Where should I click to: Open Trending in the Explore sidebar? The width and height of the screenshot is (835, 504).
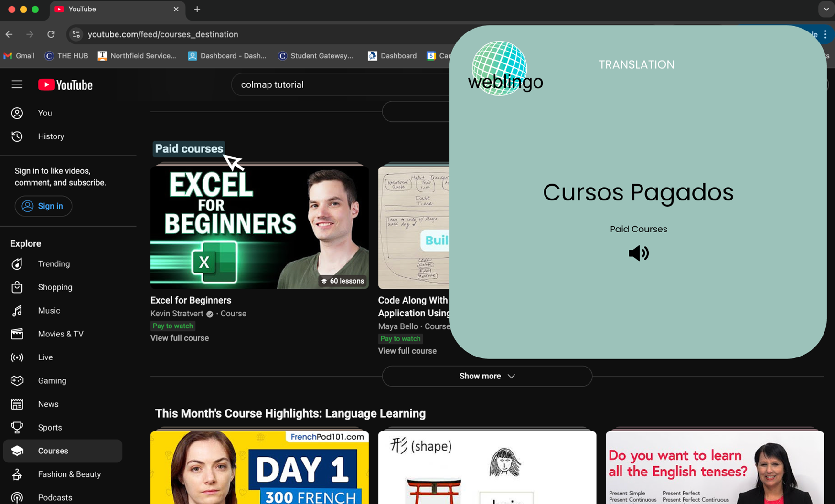pos(54,263)
